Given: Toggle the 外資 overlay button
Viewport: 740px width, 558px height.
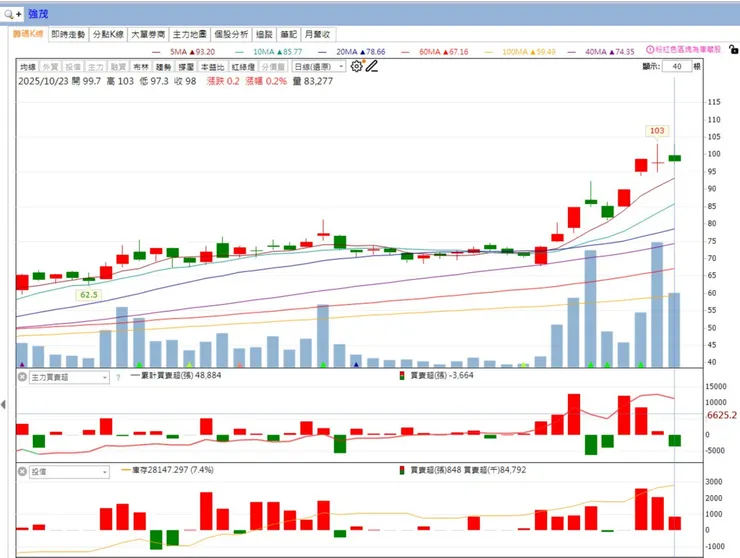Looking at the screenshot, I should pos(50,67).
